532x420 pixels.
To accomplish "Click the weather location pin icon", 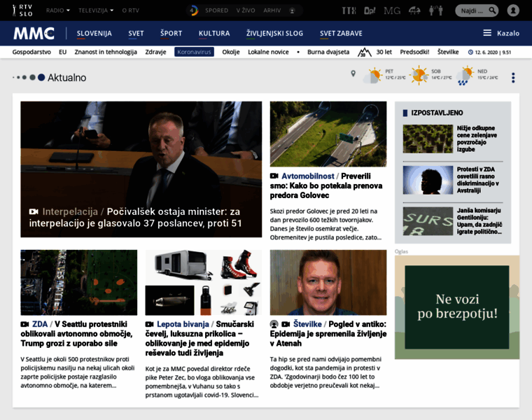I will 353,73.
